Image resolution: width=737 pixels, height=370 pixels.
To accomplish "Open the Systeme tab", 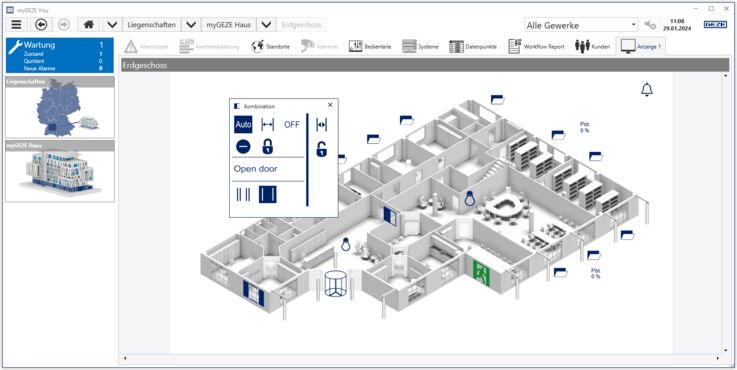I will 420,47.
